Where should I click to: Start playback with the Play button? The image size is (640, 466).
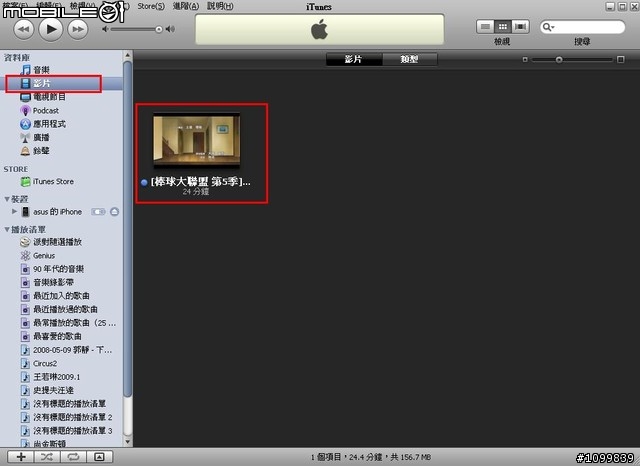tap(51, 29)
